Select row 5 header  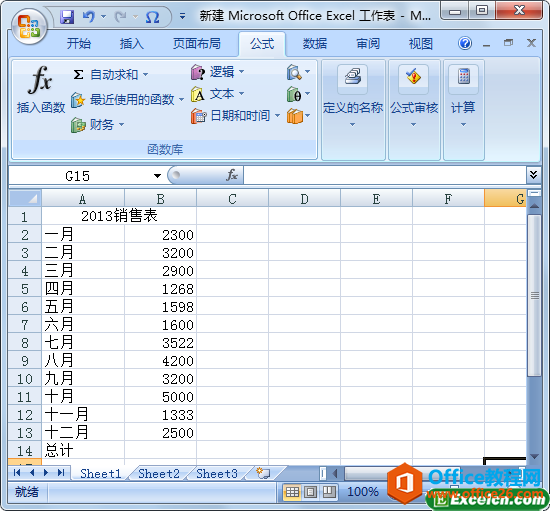[x=25, y=289]
